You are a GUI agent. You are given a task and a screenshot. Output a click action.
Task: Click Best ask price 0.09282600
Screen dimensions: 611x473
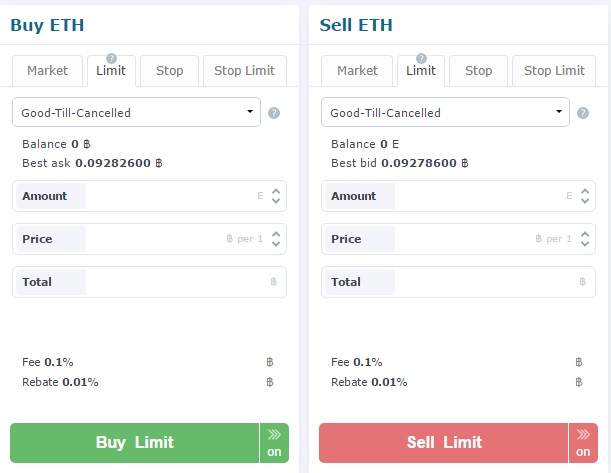pyautogui.click(x=113, y=163)
